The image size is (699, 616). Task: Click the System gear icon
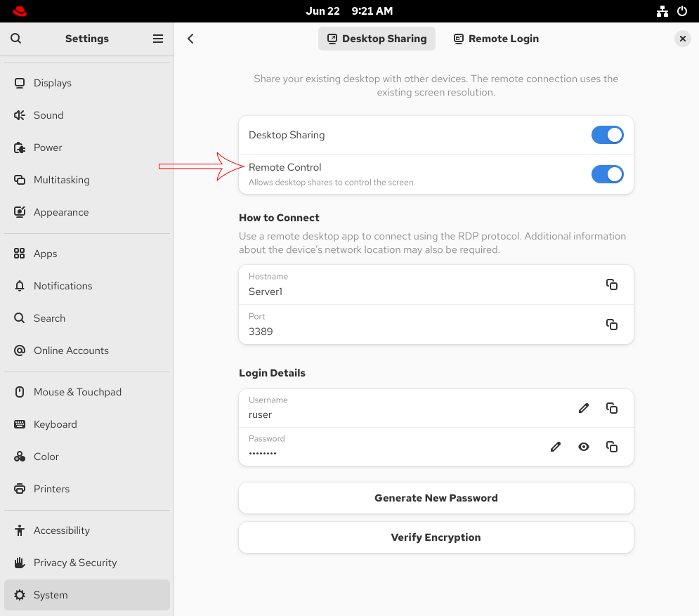click(x=20, y=595)
